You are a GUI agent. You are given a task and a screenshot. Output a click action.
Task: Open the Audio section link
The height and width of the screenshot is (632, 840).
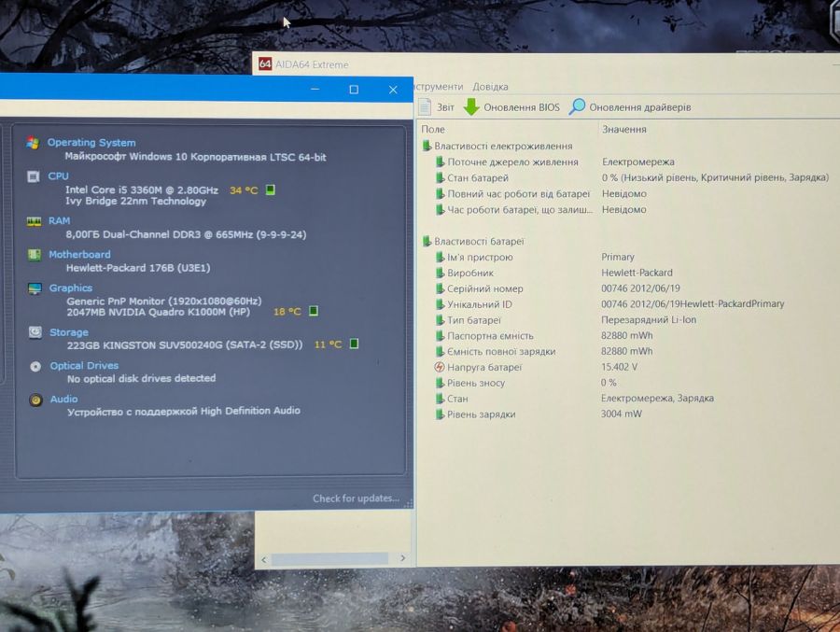(x=63, y=399)
